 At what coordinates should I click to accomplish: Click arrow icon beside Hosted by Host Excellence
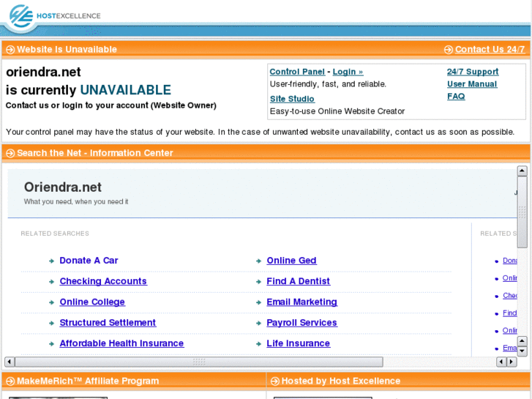click(x=275, y=381)
